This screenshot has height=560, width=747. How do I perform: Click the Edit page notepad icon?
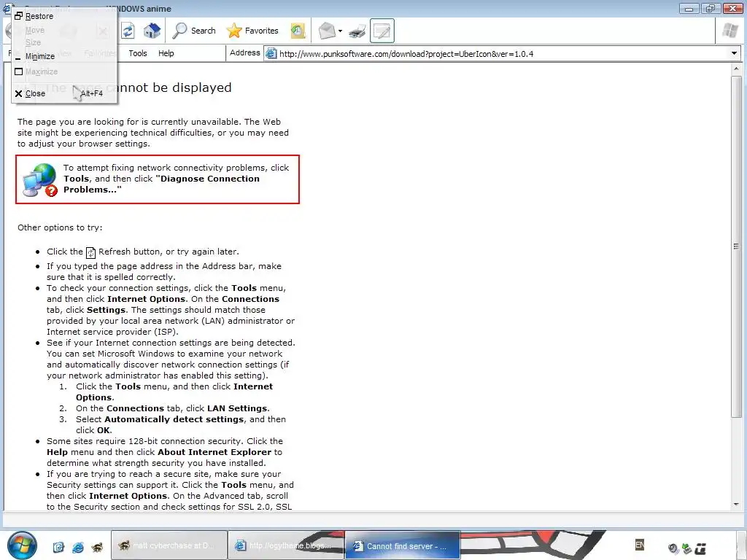point(382,31)
